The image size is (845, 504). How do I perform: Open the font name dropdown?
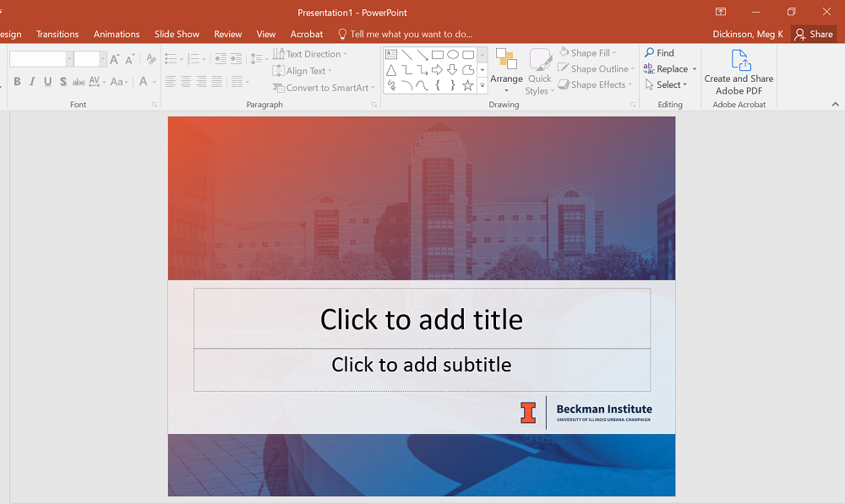click(69, 59)
